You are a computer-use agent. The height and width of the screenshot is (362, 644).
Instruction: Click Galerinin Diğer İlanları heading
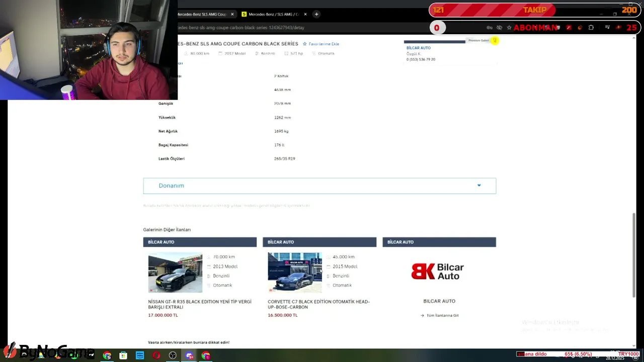coord(167,230)
